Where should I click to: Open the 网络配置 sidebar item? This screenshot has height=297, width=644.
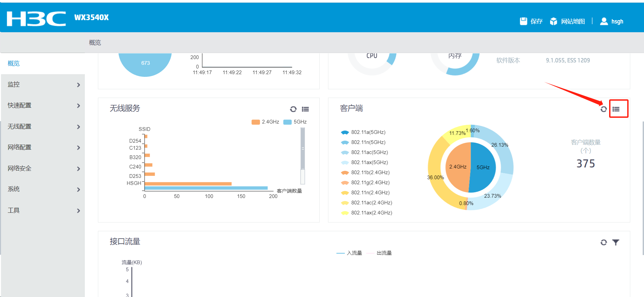click(x=43, y=147)
